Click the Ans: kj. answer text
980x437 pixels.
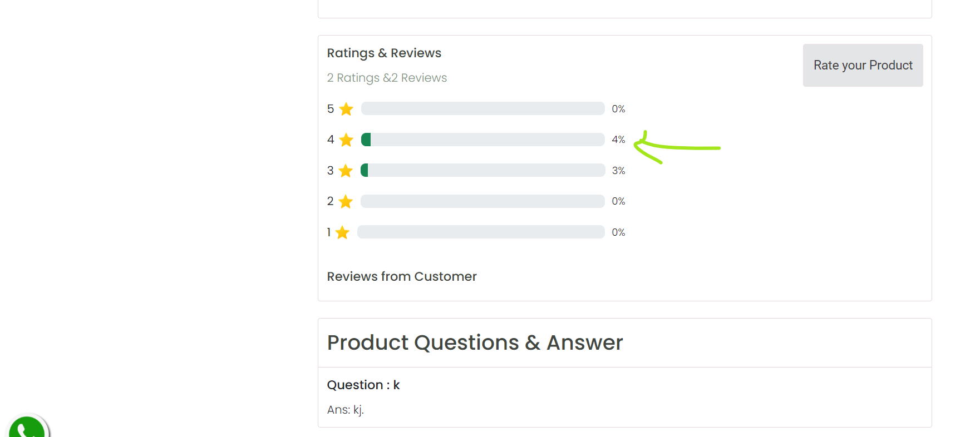(x=345, y=410)
